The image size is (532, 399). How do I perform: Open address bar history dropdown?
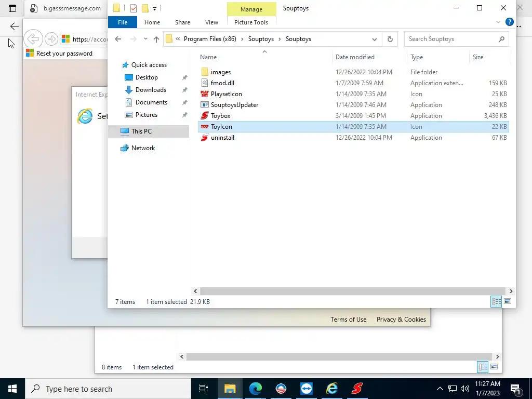(374, 39)
